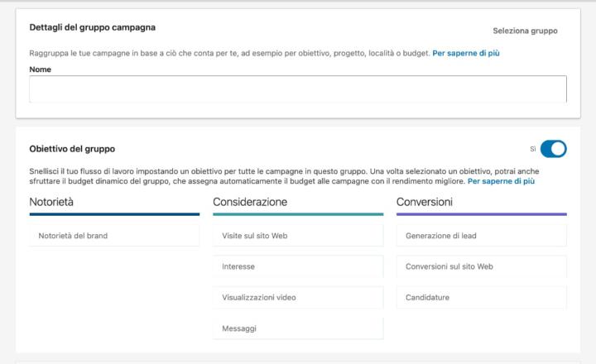Click the Conversioni column heading

click(425, 202)
